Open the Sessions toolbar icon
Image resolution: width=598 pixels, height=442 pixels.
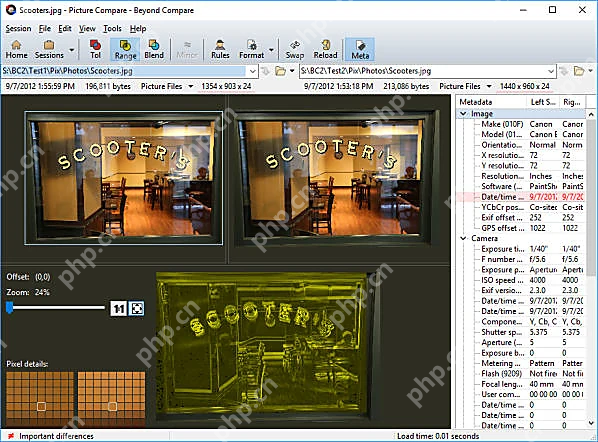pos(49,50)
